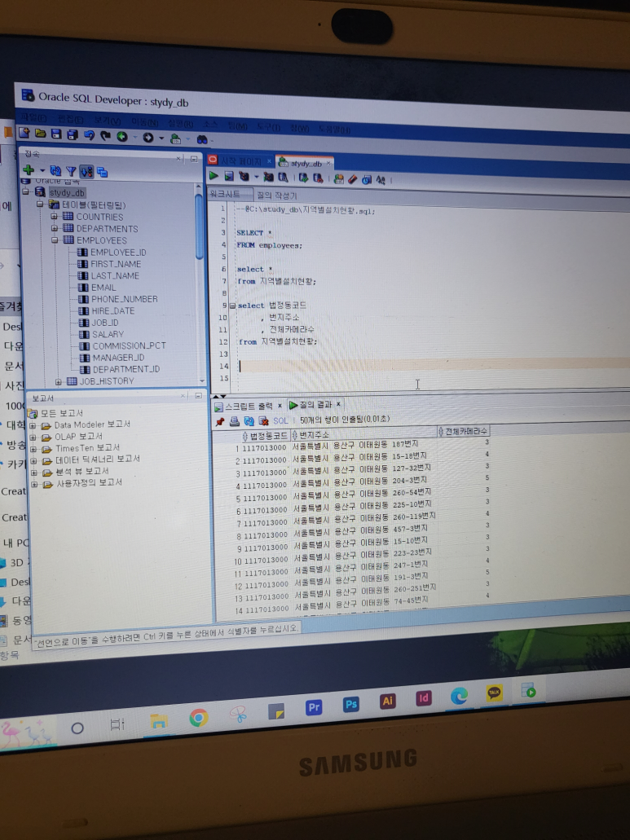Open the New Connection dropdown arrow
The height and width of the screenshot is (840, 630).
tap(42, 170)
